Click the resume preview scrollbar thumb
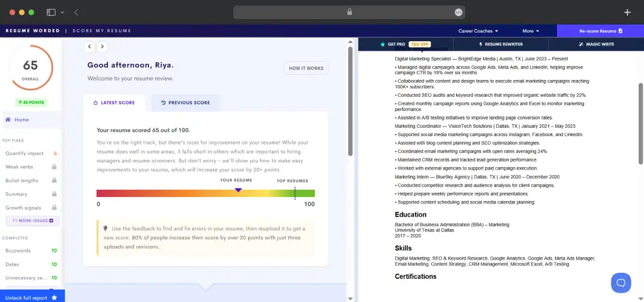 coord(640,124)
